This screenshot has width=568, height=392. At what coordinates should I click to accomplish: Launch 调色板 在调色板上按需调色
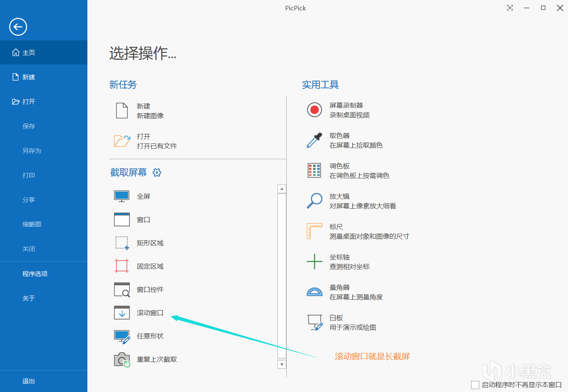pyautogui.click(x=360, y=171)
